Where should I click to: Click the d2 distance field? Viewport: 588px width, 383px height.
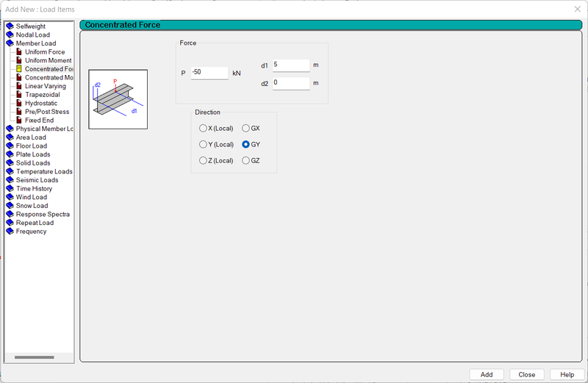291,83
